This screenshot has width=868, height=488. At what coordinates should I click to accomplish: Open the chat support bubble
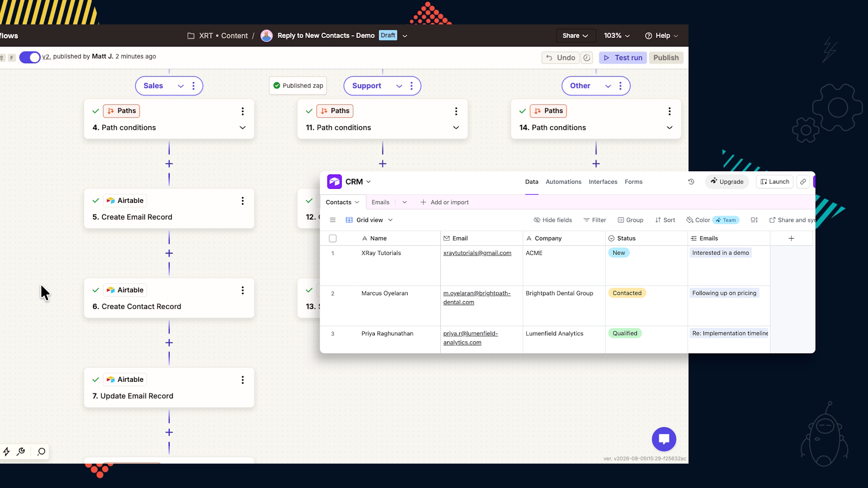coord(664,439)
